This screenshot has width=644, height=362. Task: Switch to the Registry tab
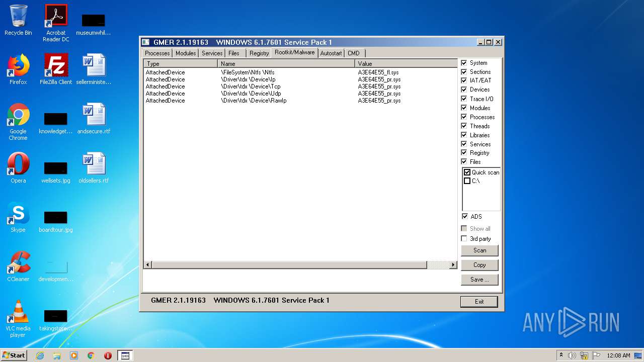(259, 53)
